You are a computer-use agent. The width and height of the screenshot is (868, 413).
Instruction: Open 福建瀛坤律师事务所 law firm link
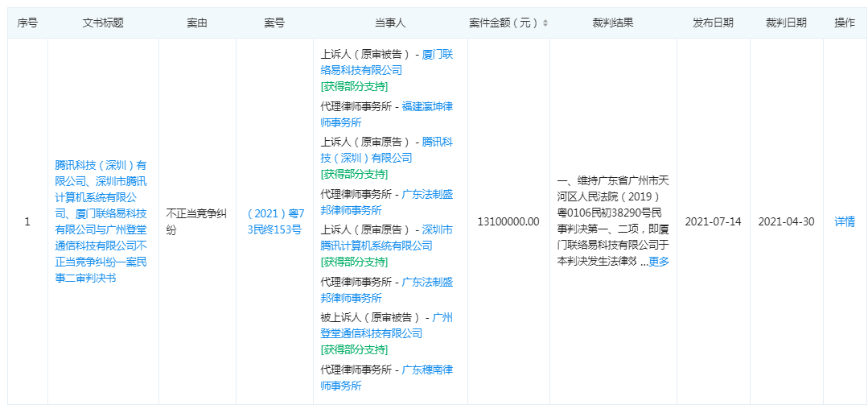[x=386, y=115]
